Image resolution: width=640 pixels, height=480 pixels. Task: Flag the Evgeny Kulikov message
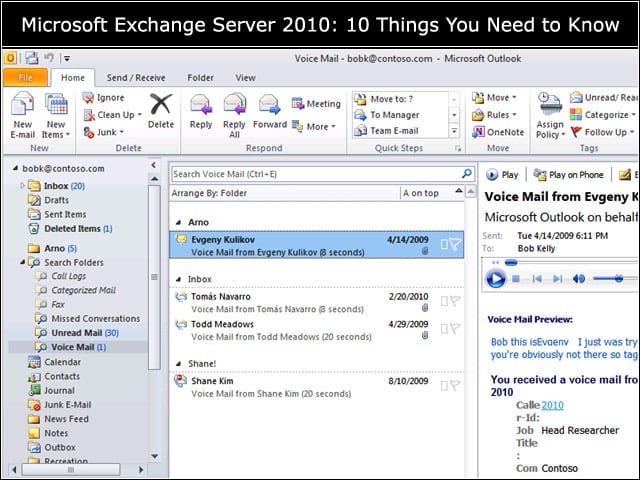(x=455, y=244)
